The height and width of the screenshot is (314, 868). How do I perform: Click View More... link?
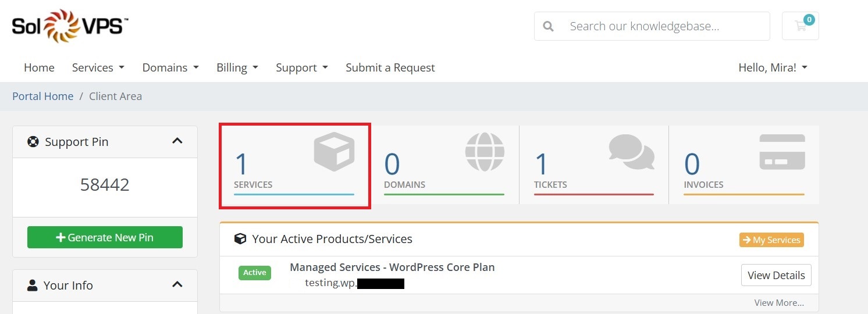pos(779,302)
